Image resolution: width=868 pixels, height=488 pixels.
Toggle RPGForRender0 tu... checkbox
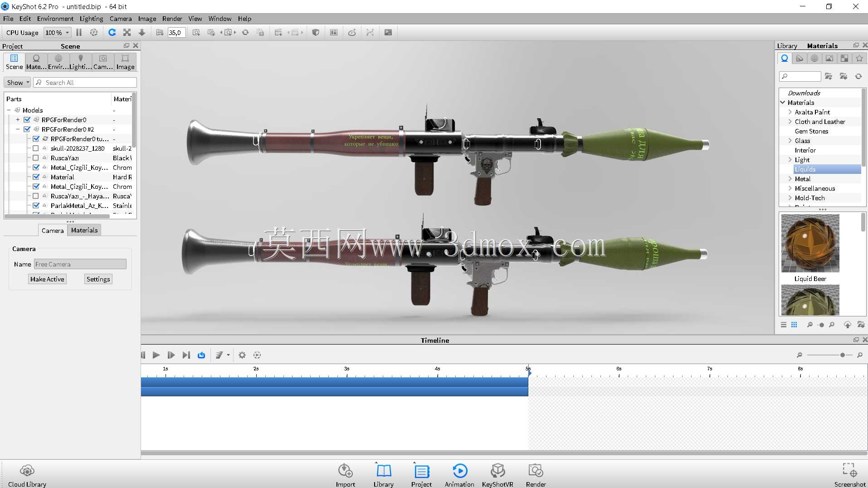36,139
